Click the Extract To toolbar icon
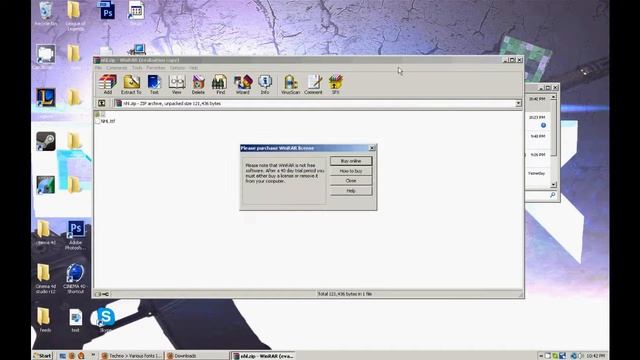The width and height of the screenshot is (640, 360). tap(131, 84)
